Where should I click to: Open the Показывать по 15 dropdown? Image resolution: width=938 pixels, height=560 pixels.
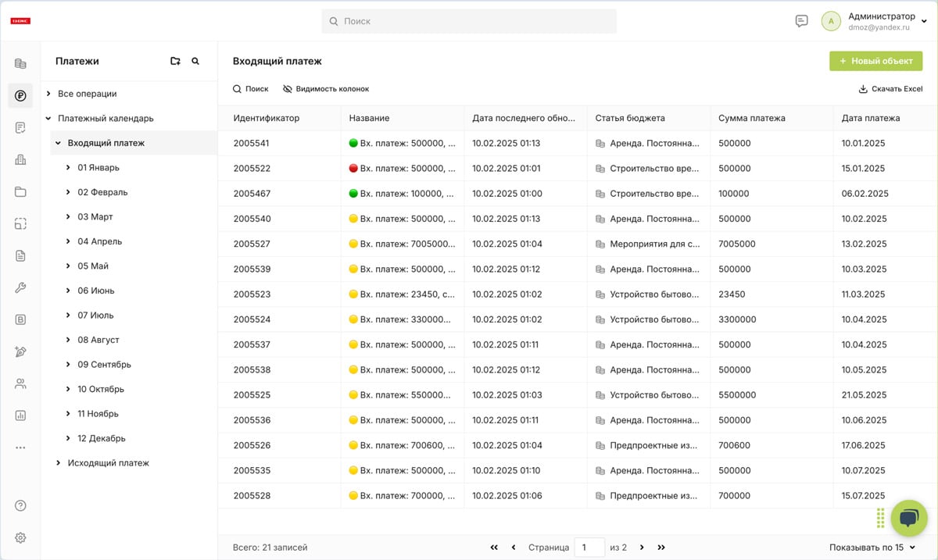pos(872,548)
